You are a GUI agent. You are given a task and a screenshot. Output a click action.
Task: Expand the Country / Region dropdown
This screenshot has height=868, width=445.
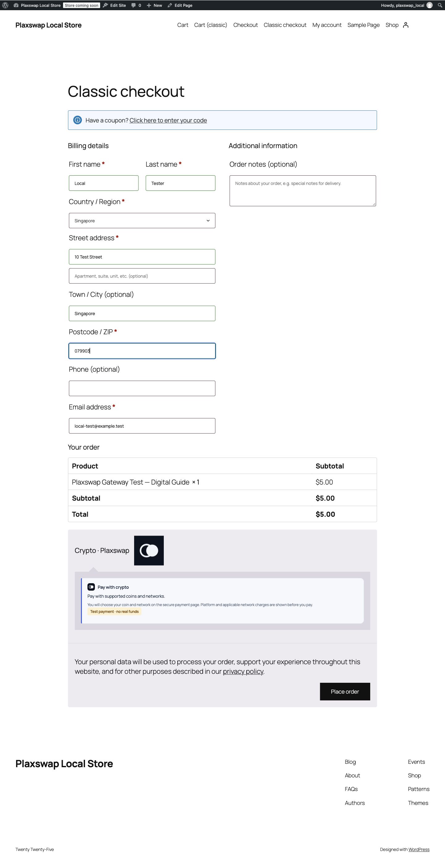pos(142,220)
